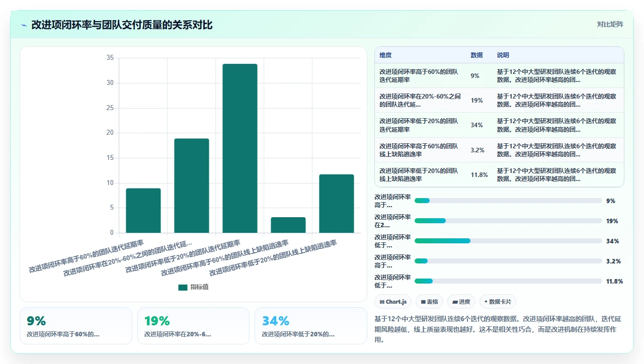
Task: Click the summary paragraph starting 基于12个中大型研发团队
Action: pos(499,329)
